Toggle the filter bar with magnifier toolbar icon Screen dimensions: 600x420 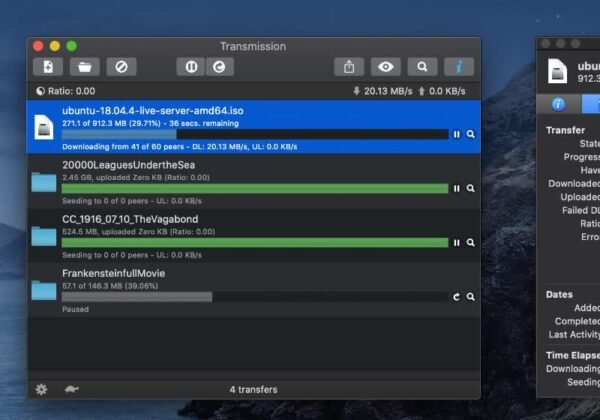[x=422, y=67]
